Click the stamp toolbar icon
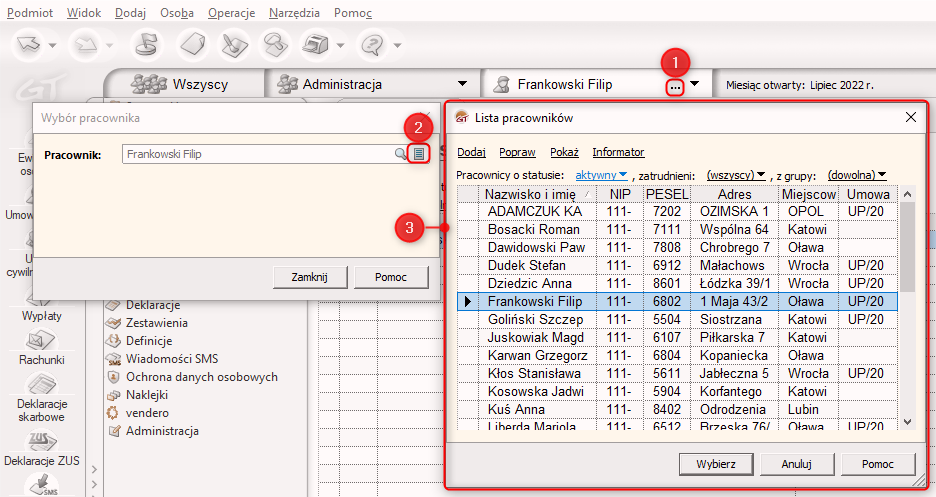This screenshot has height=497, width=936. click(146, 45)
